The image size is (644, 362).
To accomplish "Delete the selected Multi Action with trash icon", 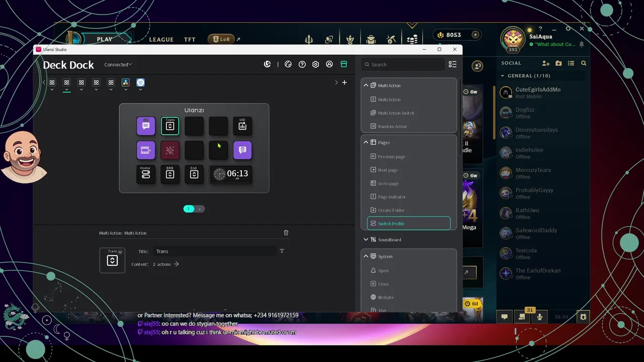I will 286,233.
